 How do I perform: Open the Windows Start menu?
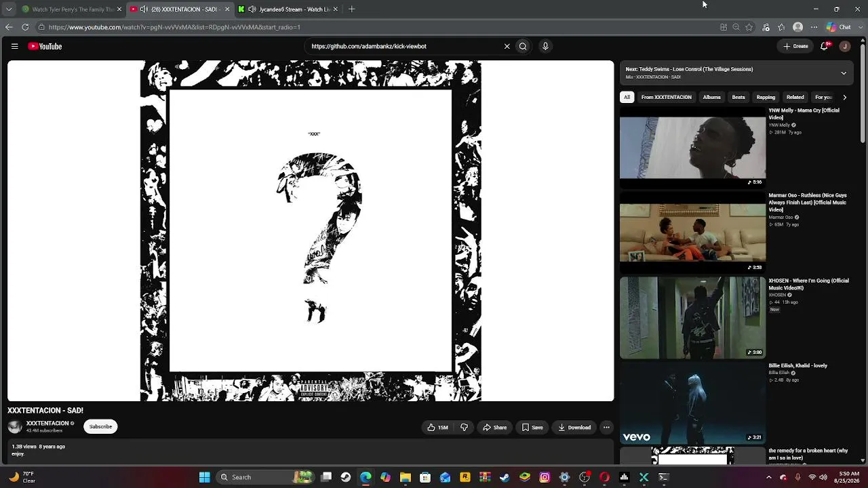(x=204, y=477)
